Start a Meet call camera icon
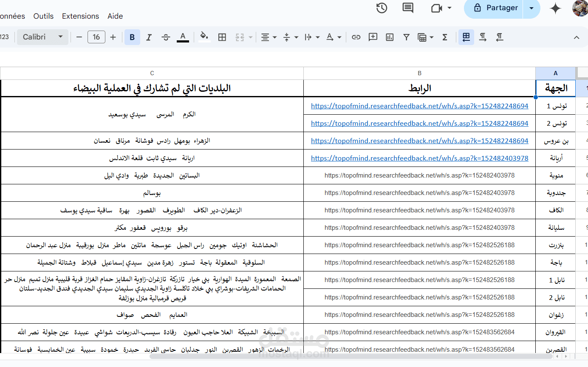The image size is (588, 367). coord(437,8)
